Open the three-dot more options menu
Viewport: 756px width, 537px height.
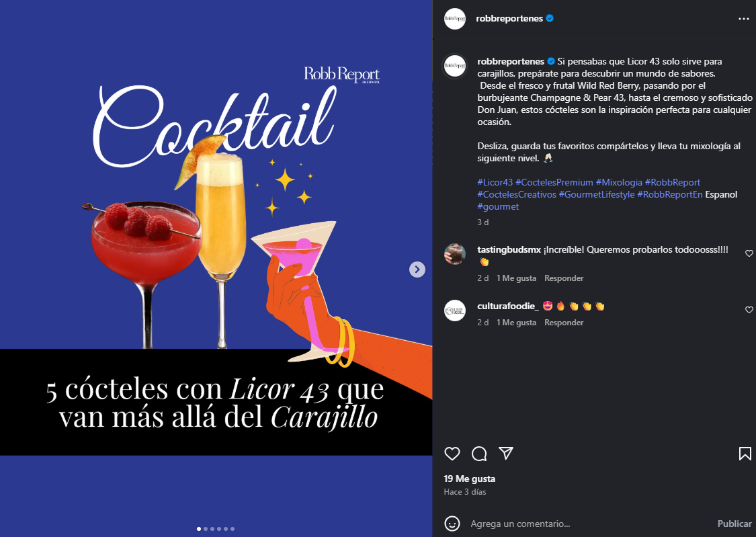pos(743,19)
